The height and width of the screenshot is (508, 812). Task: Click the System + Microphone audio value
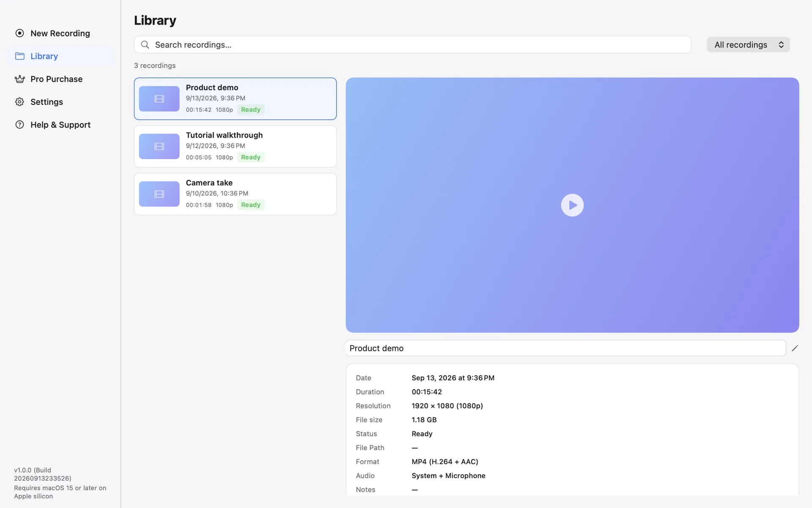[x=448, y=475]
